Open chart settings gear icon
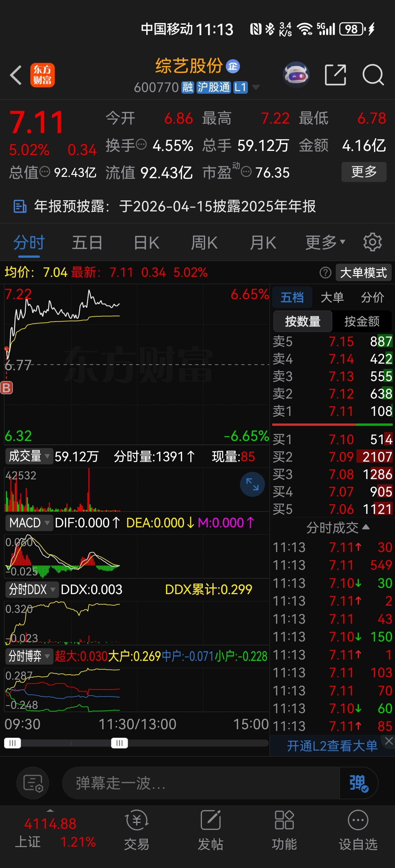 [x=372, y=242]
